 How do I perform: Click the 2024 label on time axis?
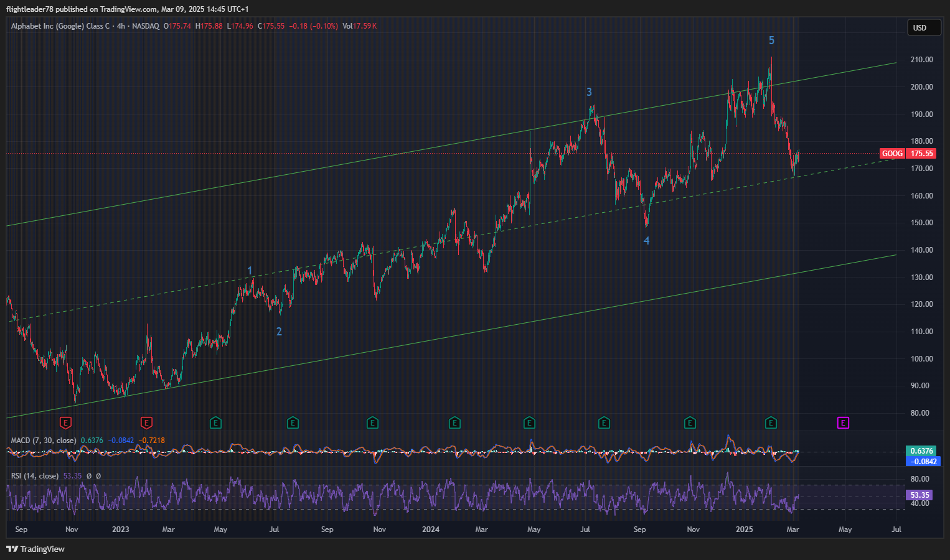coord(431,530)
